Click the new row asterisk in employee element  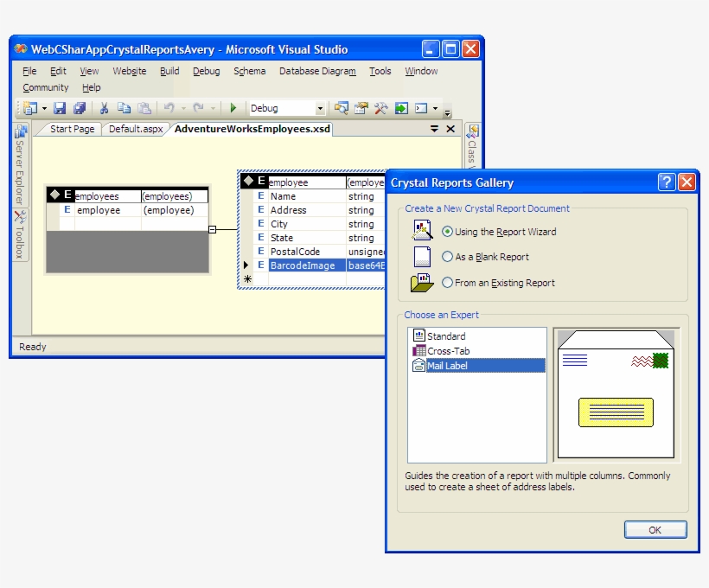pyautogui.click(x=247, y=278)
